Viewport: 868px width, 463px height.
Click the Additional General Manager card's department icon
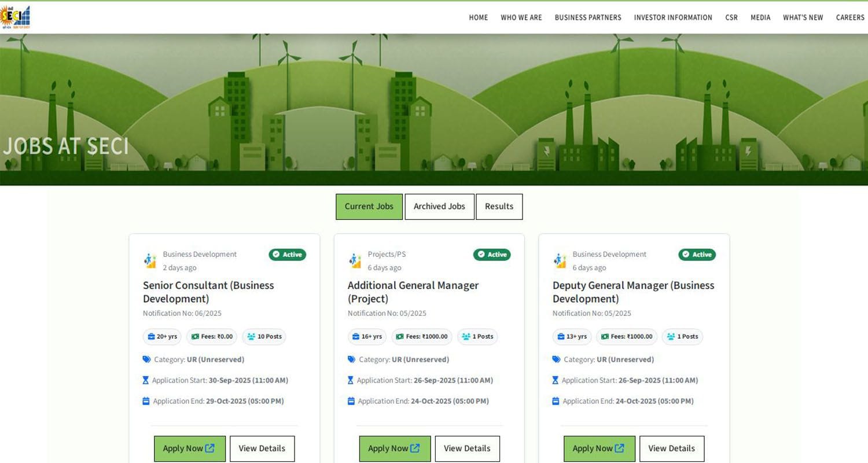(355, 260)
